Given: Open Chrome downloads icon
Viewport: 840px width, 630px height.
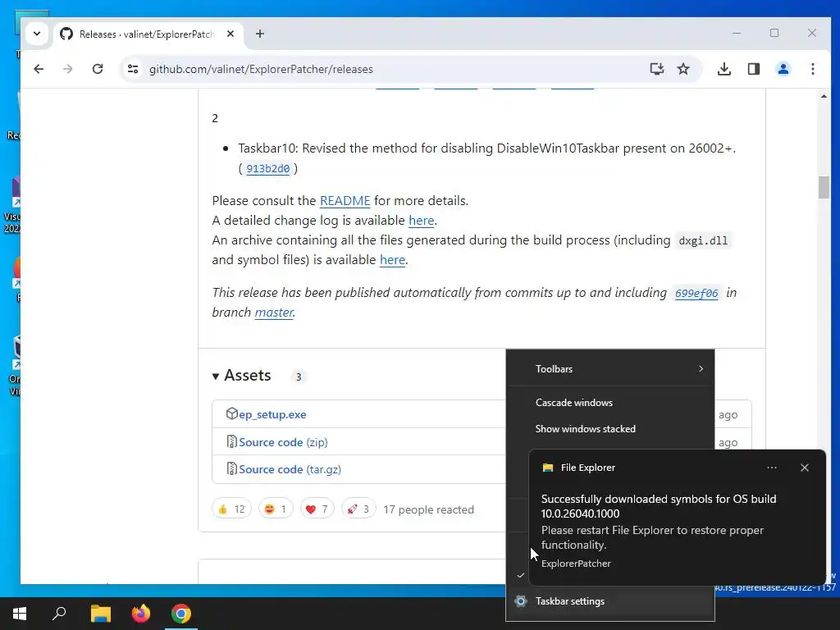Looking at the screenshot, I should pyautogui.click(x=724, y=69).
